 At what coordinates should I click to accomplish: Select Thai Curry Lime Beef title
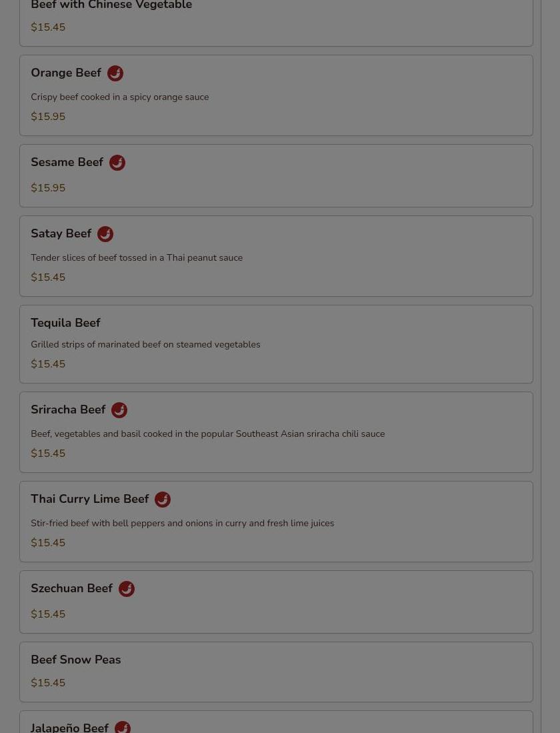(90, 499)
